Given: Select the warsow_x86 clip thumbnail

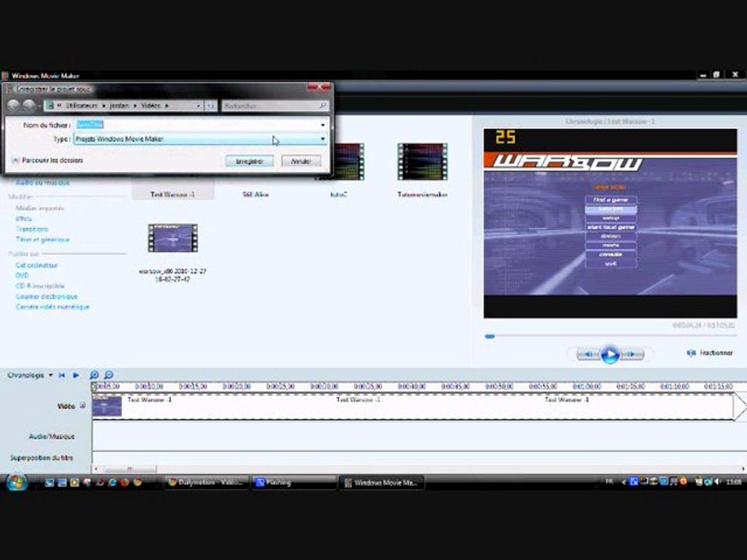Looking at the screenshot, I should click(x=173, y=238).
